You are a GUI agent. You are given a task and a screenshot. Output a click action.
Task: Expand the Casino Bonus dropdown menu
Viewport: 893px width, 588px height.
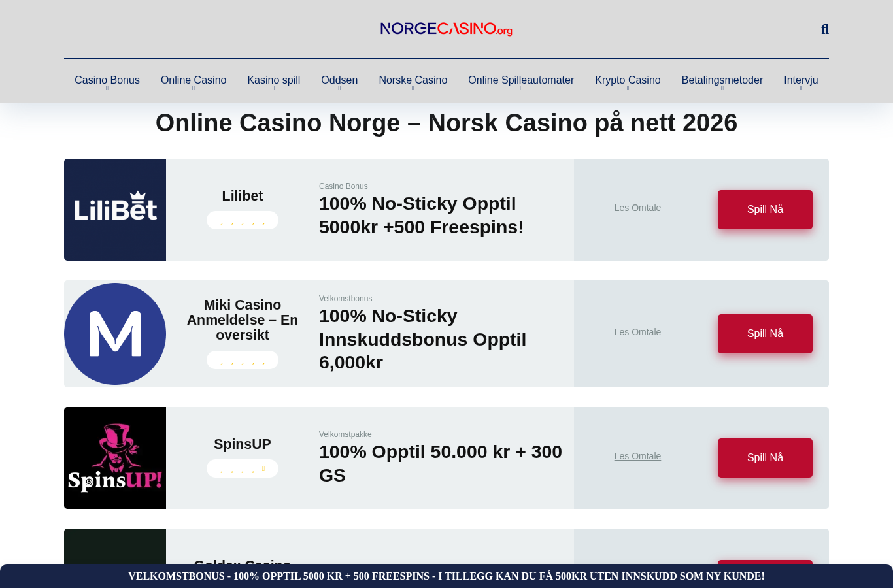pyautogui.click(x=107, y=88)
